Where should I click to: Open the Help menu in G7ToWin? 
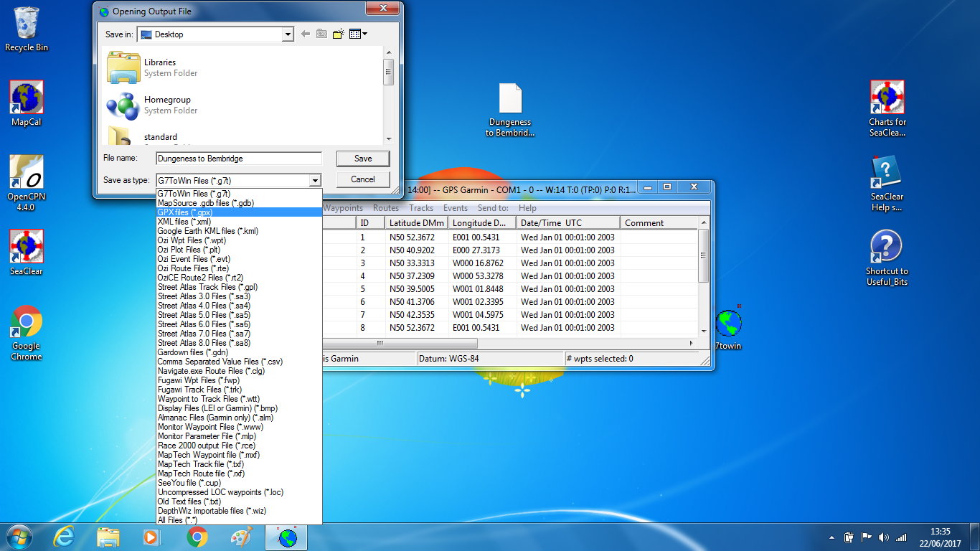point(527,208)
